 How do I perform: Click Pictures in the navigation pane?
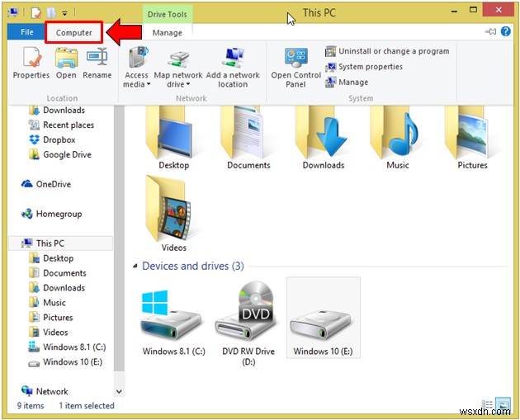50,318
